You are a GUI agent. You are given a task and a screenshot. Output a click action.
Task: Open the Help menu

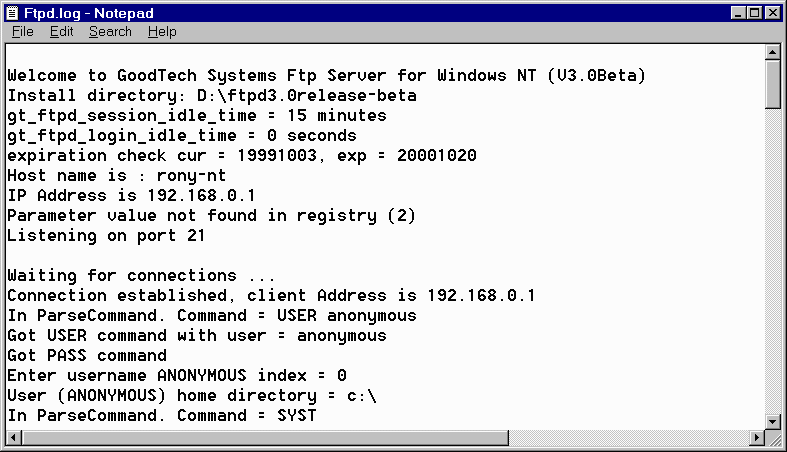pyautogui.click(x=162, y=32)
